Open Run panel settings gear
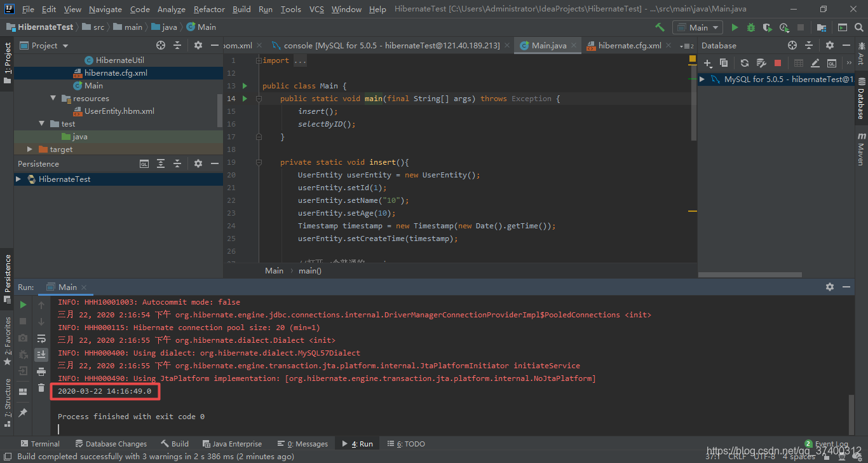 pyautogui.click(x=829, y=287)
